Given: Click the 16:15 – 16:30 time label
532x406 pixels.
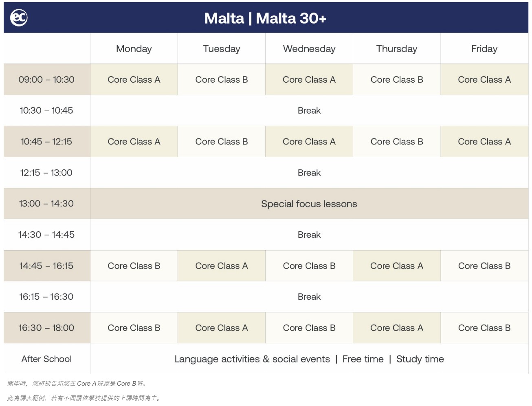Looking at the screenshot, I should point(46,296).
